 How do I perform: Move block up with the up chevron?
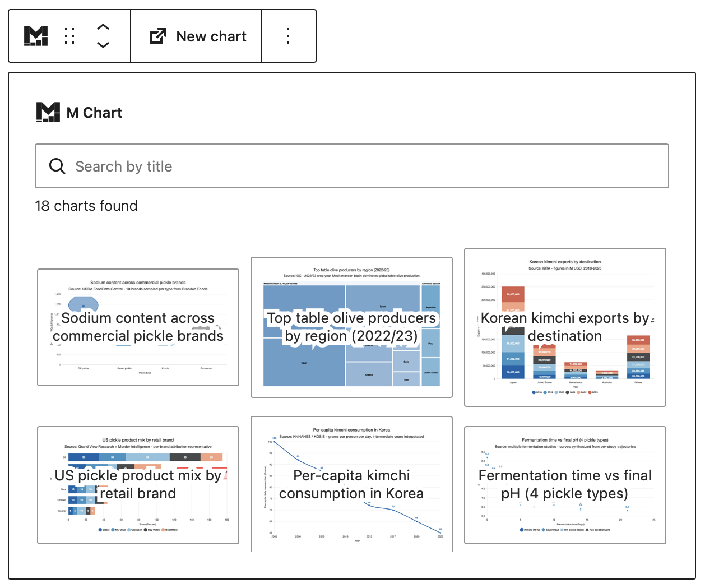click(x=103, y=27)
